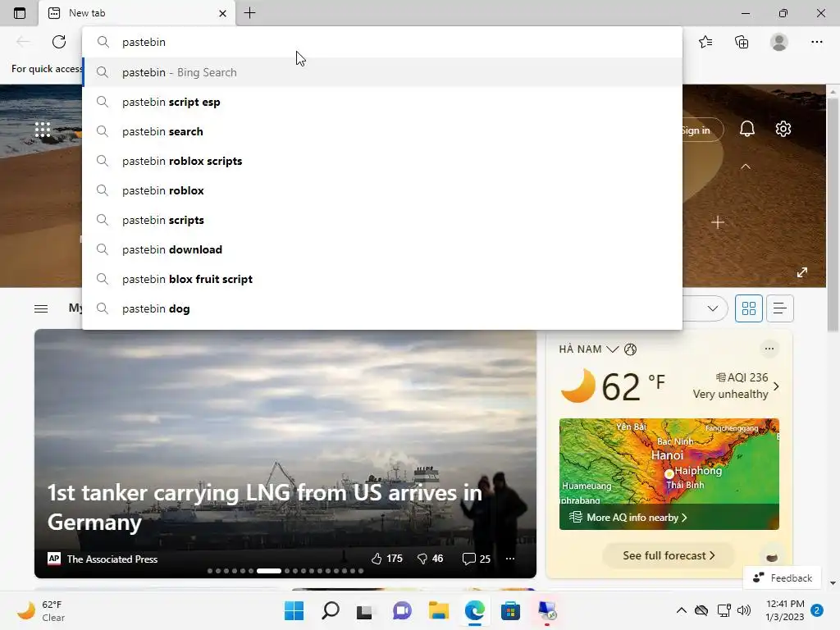Image resolution: width=840 pixels, height=630 pixels.
Task: Open the vertical tabs menu icon
Action: click(20, 13)
